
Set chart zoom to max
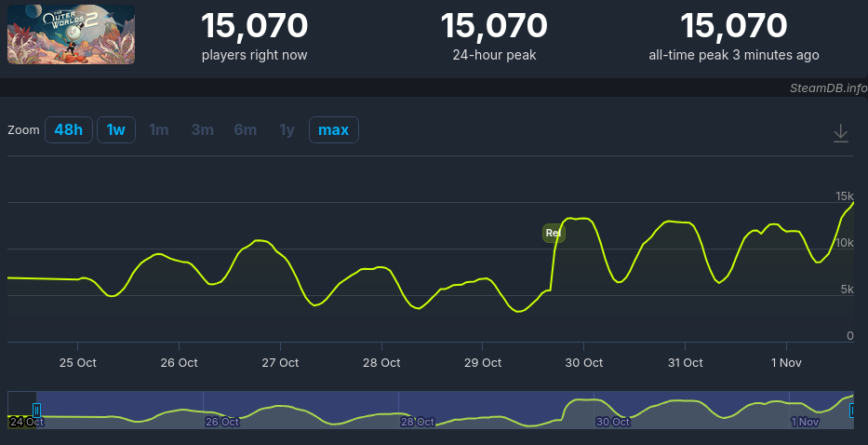coord(334,129)
